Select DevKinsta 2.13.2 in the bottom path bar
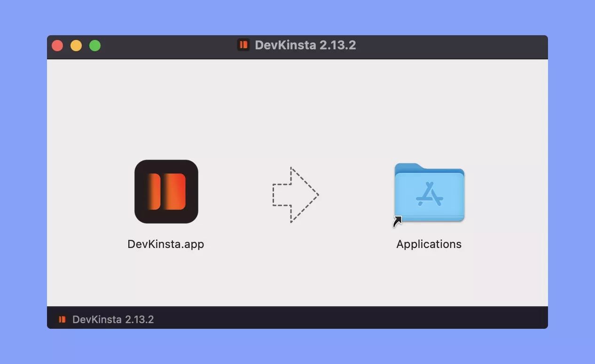Screen dimensions: 595x364 coord(113,319)
